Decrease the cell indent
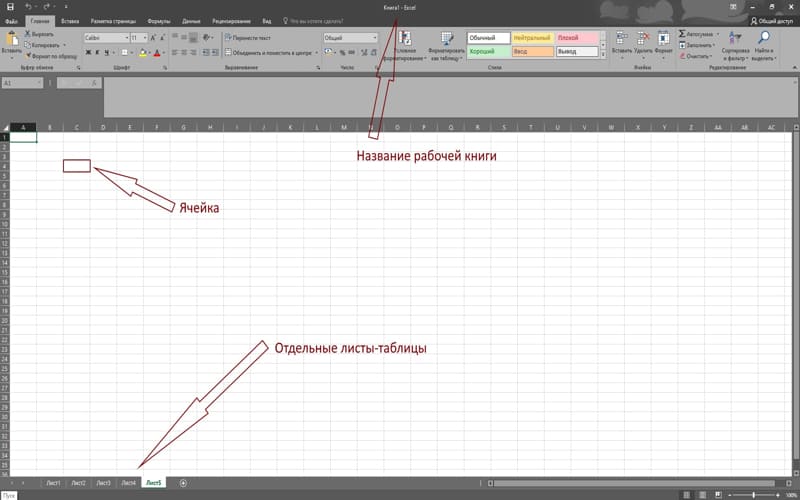 point(206,53)
